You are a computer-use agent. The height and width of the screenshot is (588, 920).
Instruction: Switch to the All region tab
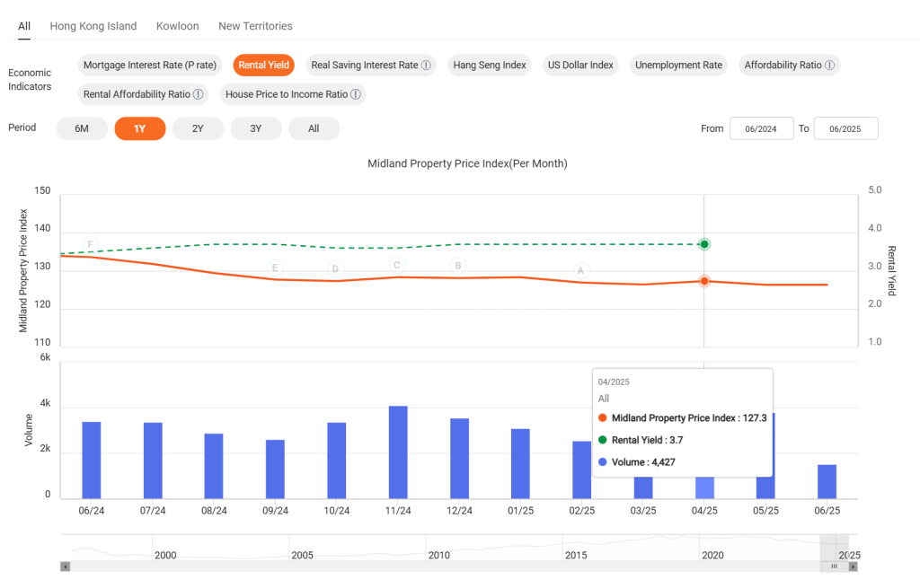pyautogui.click(x=24, y=26)
